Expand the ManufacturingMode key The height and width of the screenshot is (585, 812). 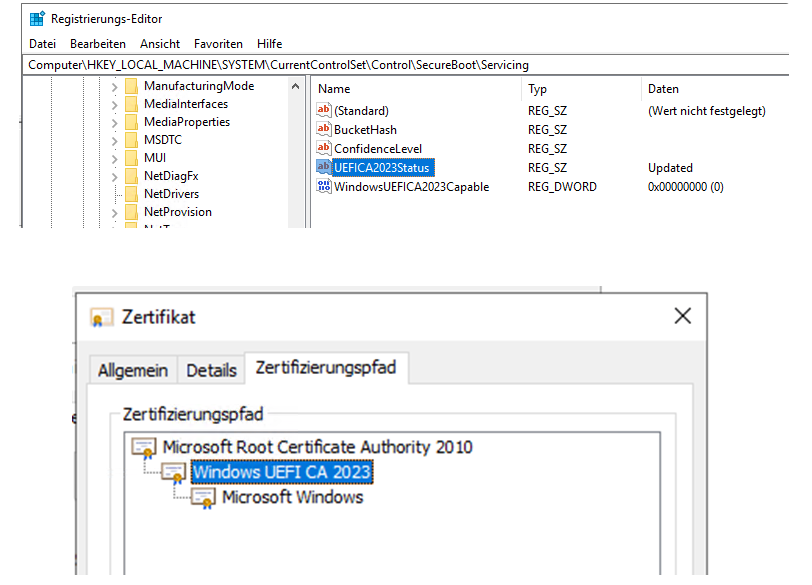114,87
